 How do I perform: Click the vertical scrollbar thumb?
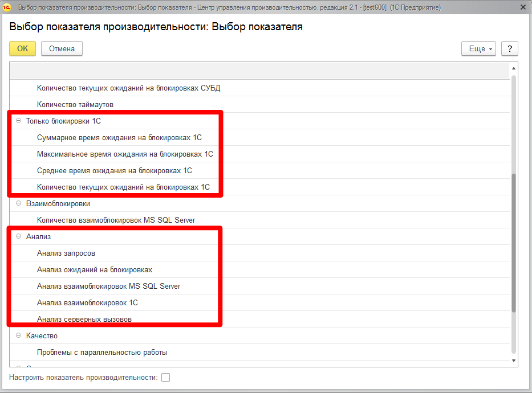coord(514,242)
